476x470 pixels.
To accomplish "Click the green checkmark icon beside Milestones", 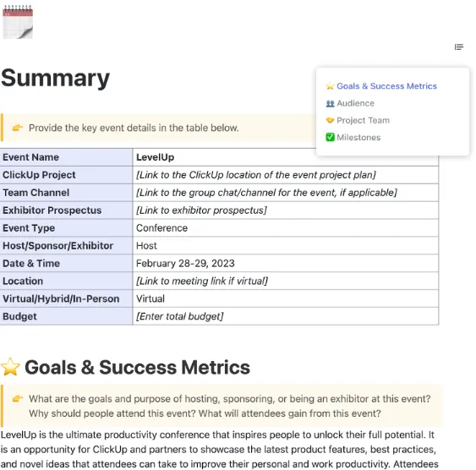I will pyautogui.click(x=330, y=137).
